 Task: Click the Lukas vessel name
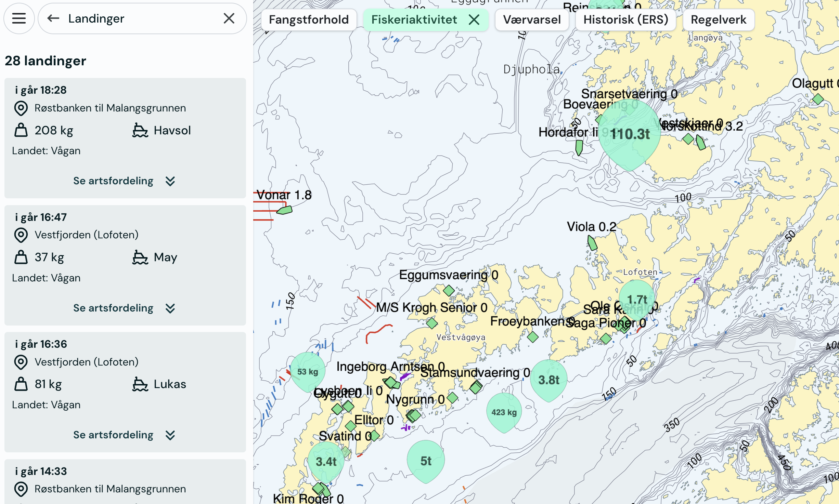pos(170,384)
